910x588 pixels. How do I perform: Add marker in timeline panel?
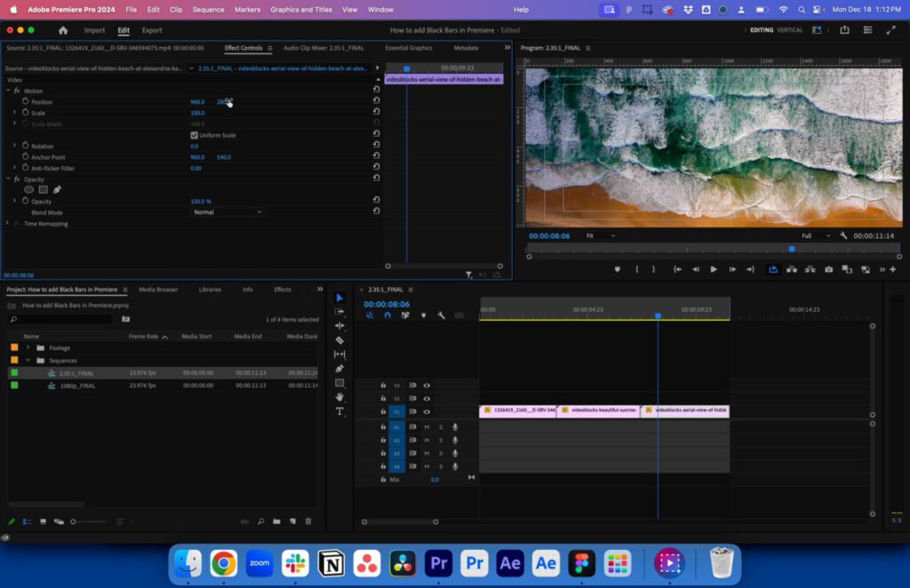coord(423,315)
